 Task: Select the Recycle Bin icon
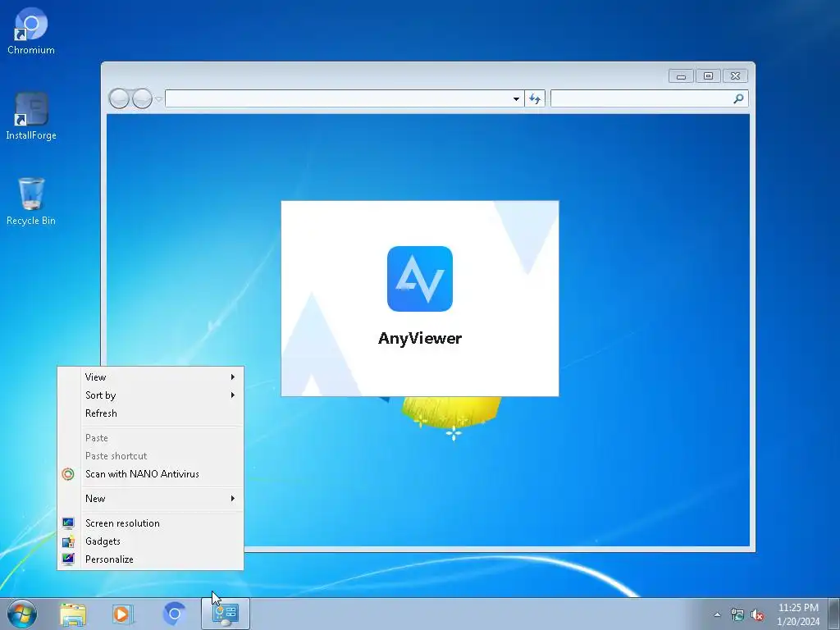pyautogui.click(x=31, y=202)
